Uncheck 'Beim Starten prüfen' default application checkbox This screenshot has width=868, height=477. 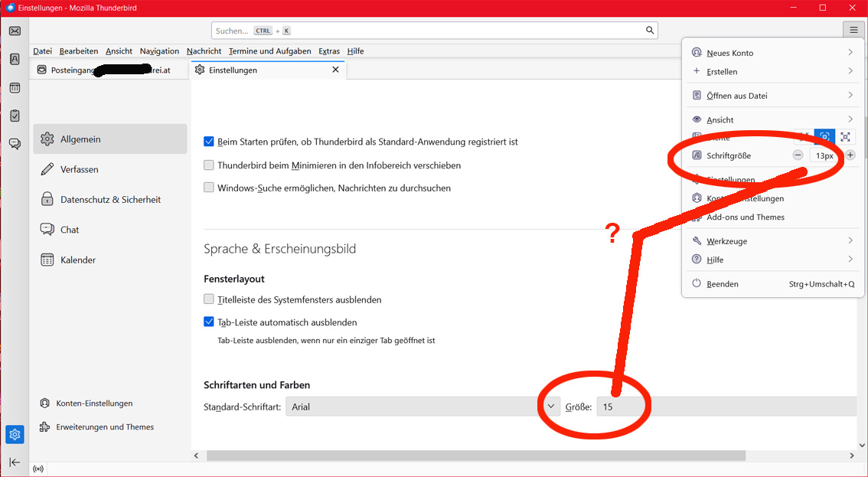coord(209,142)
